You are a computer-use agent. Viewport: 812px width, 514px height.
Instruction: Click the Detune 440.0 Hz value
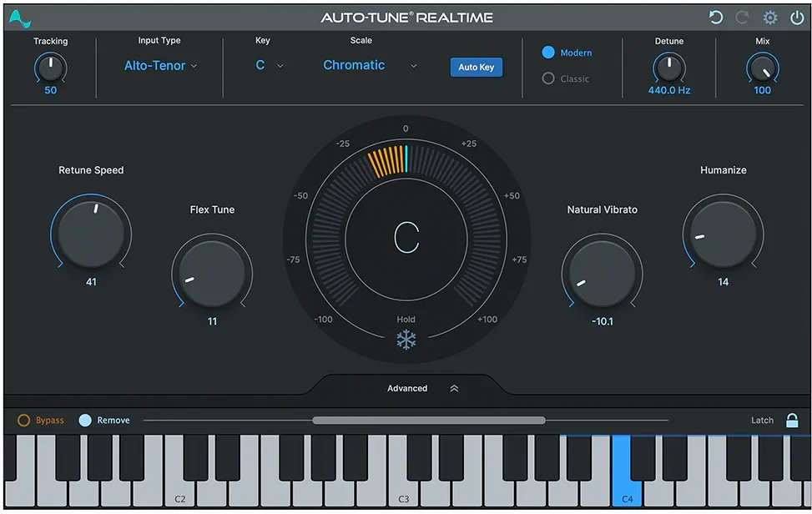pyautogui.click(x=669, y=90)
